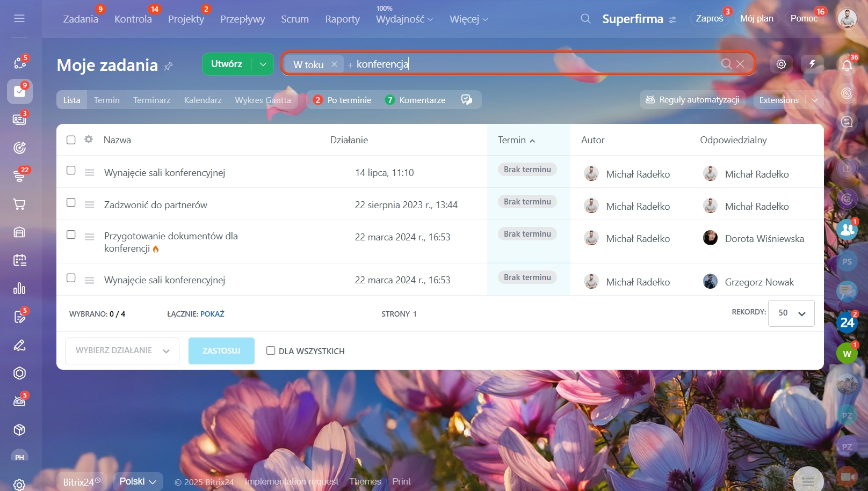The width and height of the screenshot is (868, 491).
Task: Click the e-signature pen sidebar icon
Action: pos(19,345)
